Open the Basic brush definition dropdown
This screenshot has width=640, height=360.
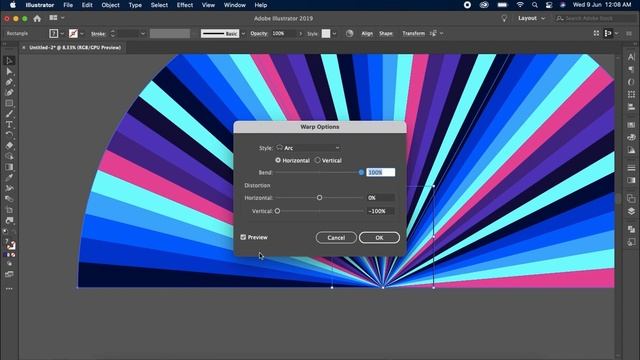coord(243,33)
